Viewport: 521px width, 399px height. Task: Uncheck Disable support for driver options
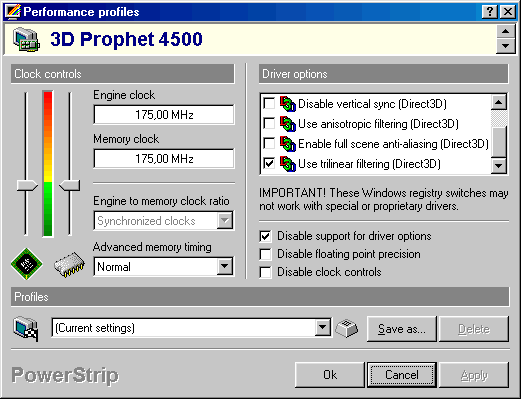[x=265, y=236]
